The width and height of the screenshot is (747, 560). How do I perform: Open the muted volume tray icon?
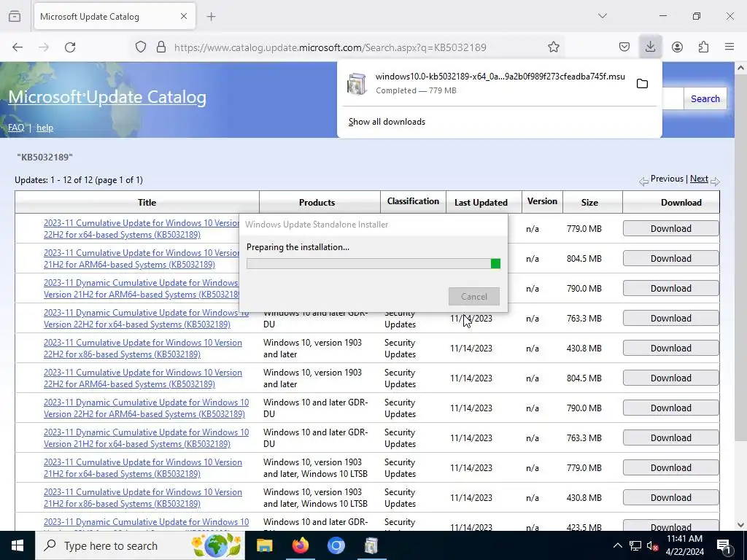click(x=653, y=545)
